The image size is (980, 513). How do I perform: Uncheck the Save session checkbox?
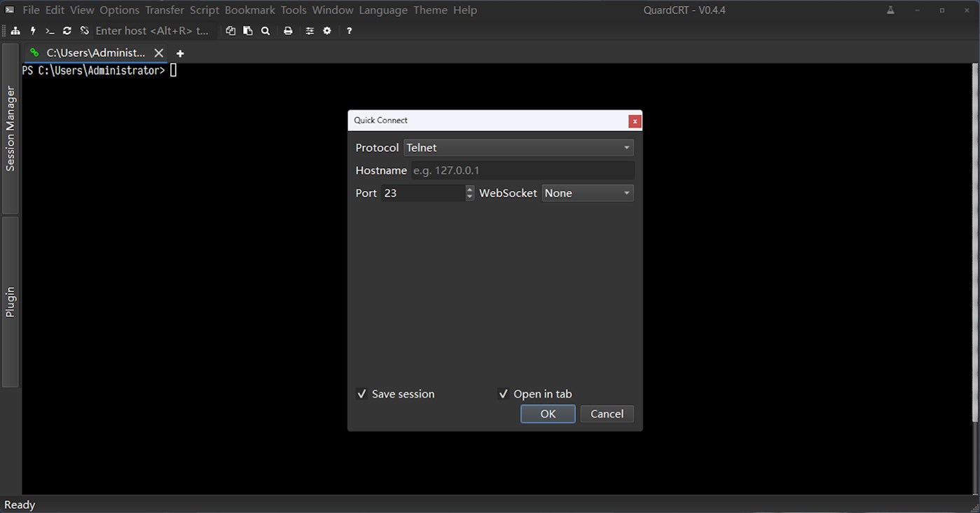[x=362, y=394]
